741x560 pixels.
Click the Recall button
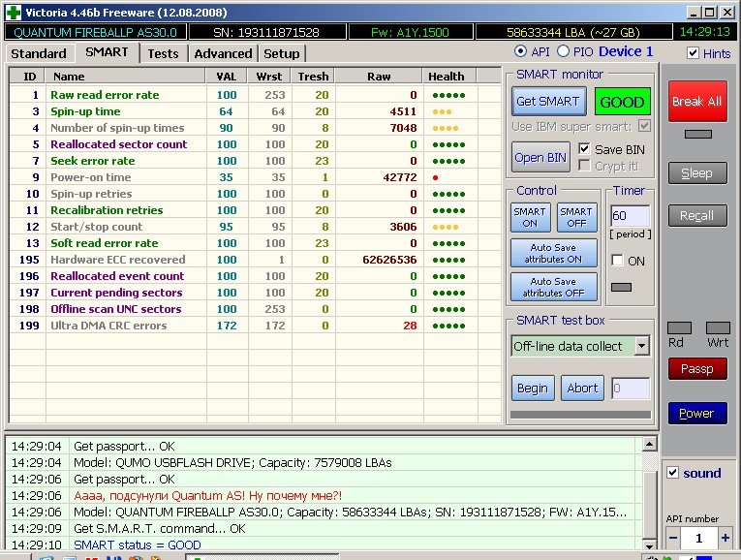[x=697, y=215]
